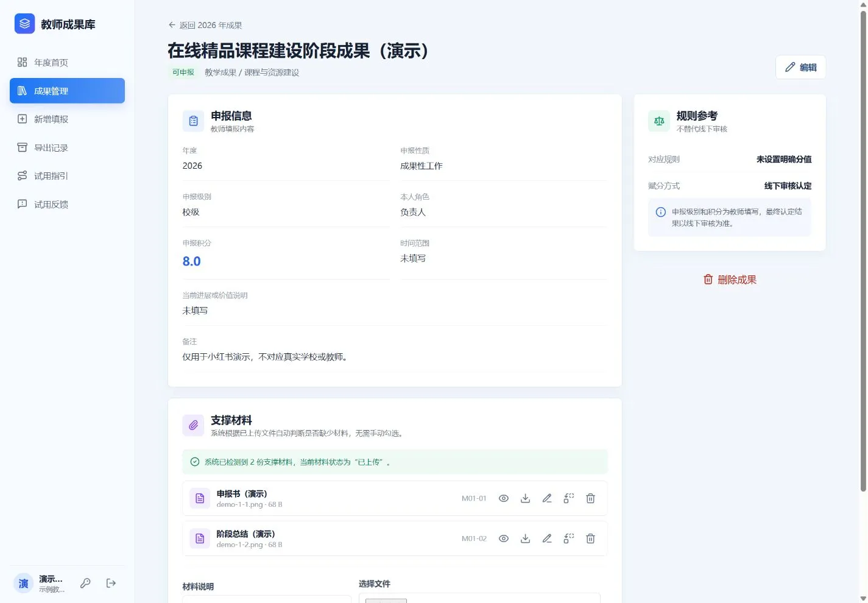
Task: Click the 线下审核认定 value
Action: point(788,186)
